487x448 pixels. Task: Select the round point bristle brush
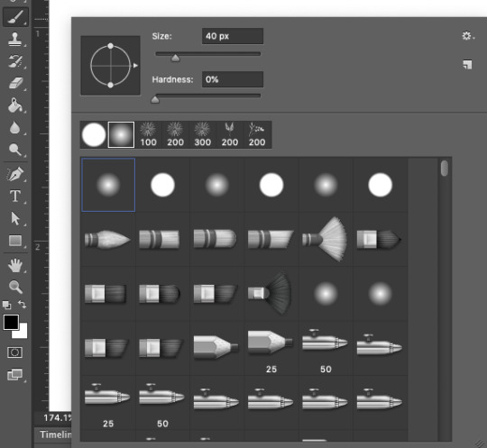tap(108, 240)
